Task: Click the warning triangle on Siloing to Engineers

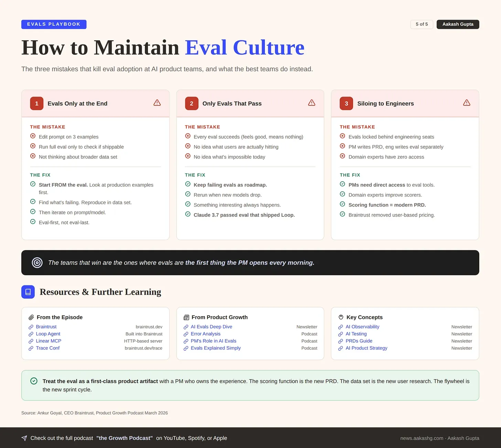Action: [x=467, y=103]
